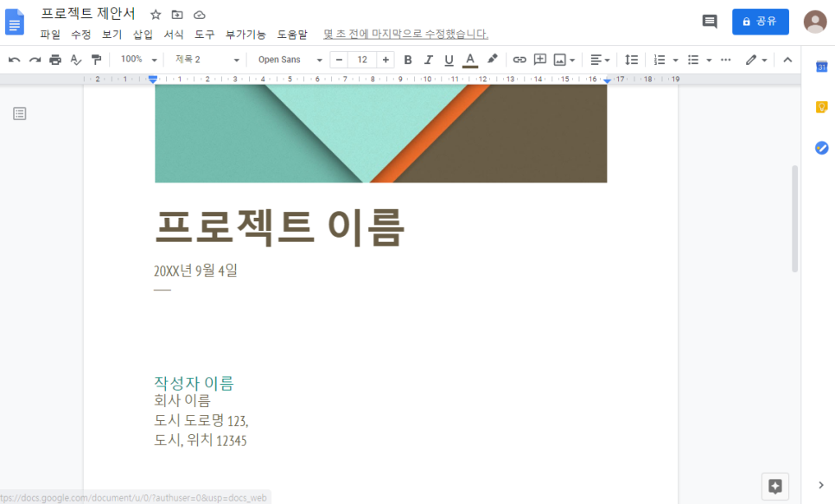Click the bulleted list icon
Image resolution: width=835 pixels, height=504 pixels.
(x=693, y=60)
